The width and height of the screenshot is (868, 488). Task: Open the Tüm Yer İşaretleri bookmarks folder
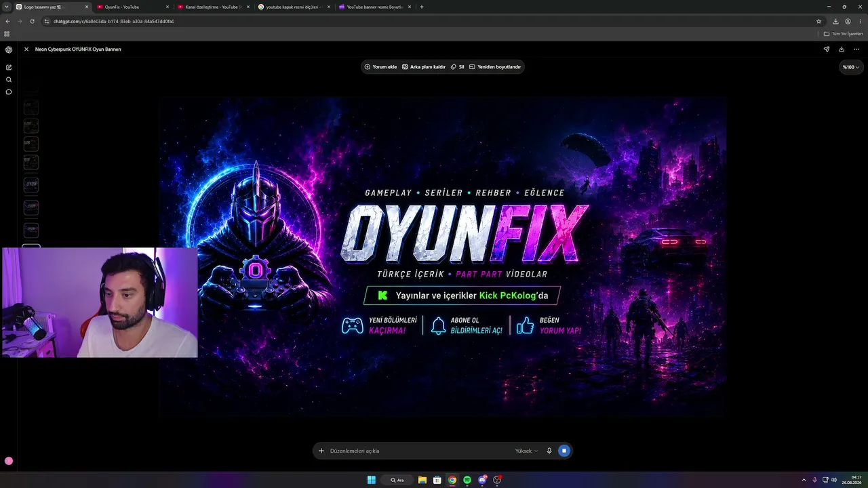click(844, 34)
